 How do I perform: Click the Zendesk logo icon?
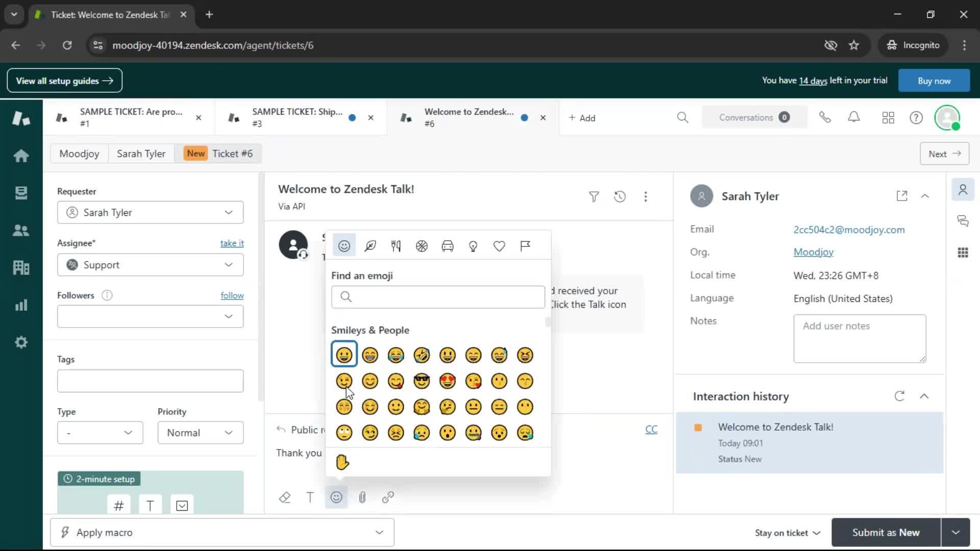pyautogui.click(x=21, y=118)
